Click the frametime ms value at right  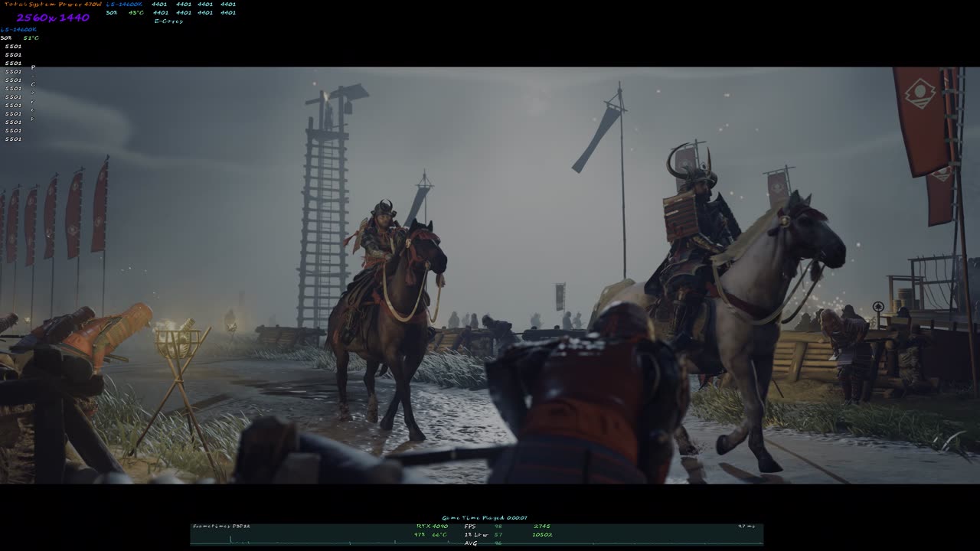pyautogui.click(x=746, y=527)
